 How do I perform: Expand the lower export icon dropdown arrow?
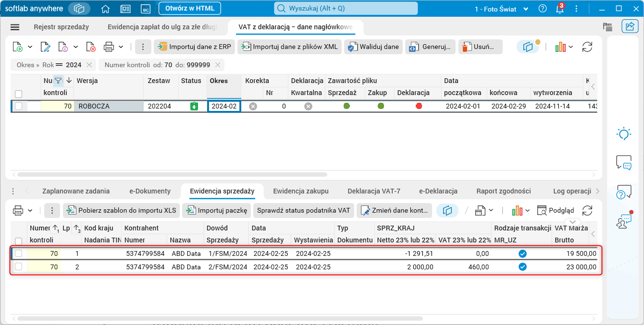coord(491,210)
